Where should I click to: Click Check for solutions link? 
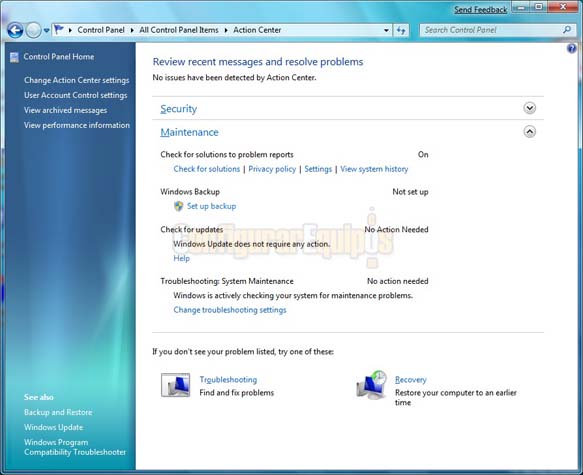tap(207, 169)
